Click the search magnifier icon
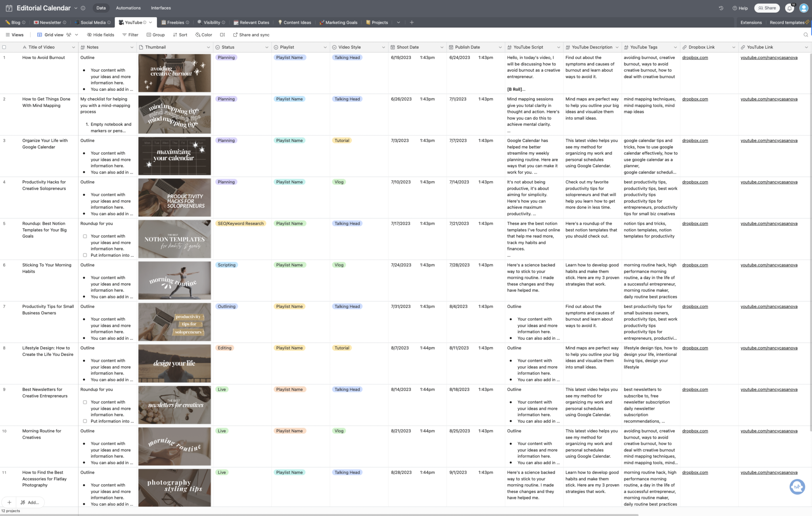The width and height of the screenshot is (812, 516). (x=805, y=35)
